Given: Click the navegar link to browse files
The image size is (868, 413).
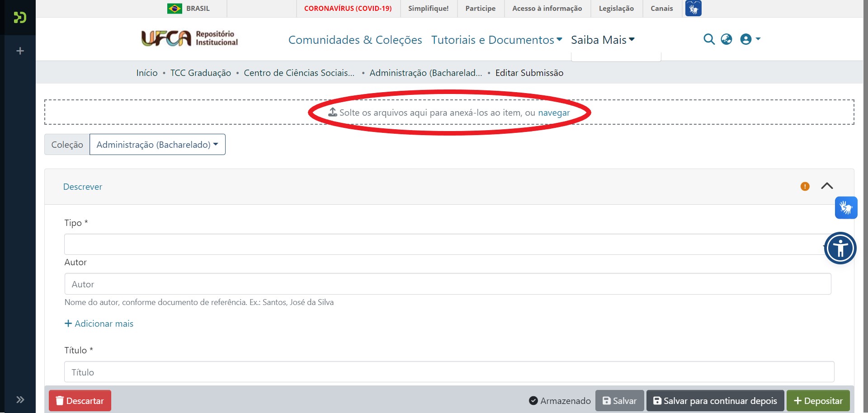Looking at the screenshot, I should click(x=553, y=113).
